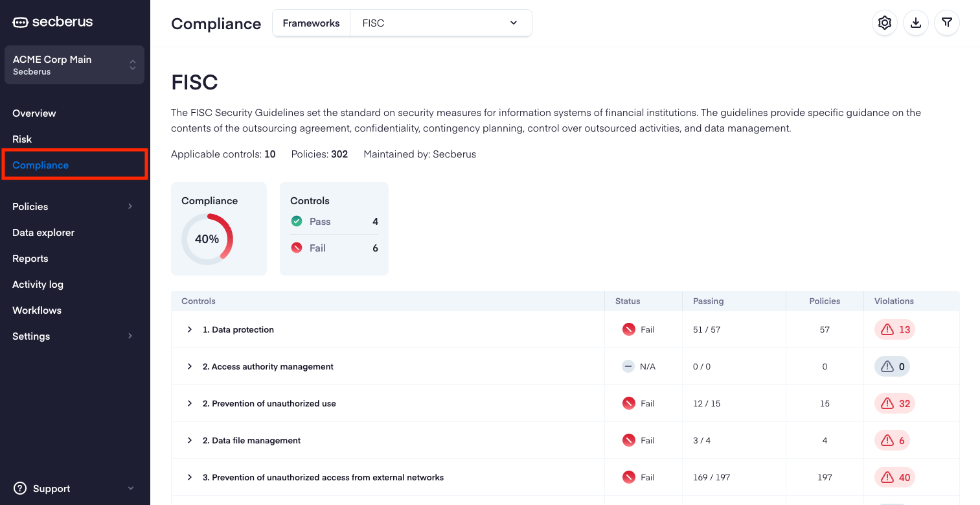The width and height of the screenshot is (980, 505).
Task: Click the Compliance card title
Action: click(209, 201)
